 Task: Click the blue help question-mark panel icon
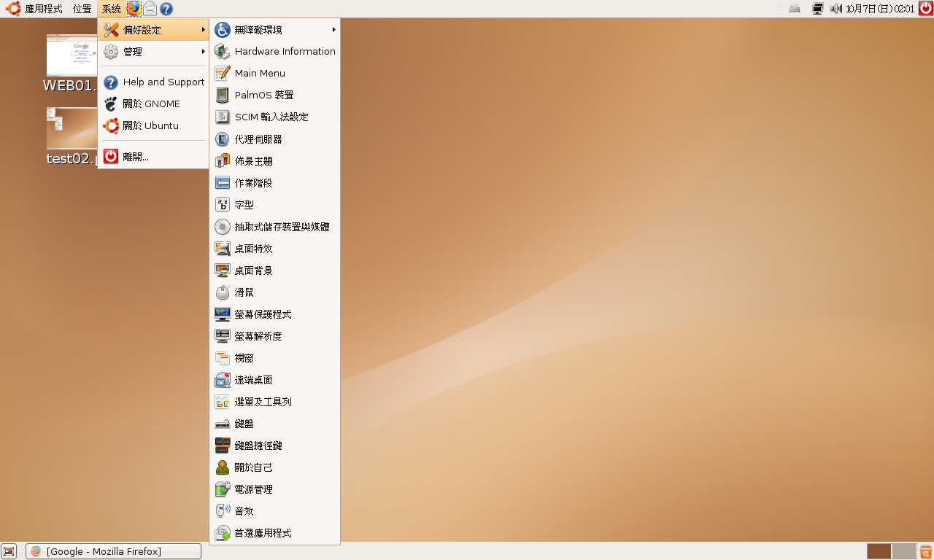pyautogui.click(x=166, y=9)
